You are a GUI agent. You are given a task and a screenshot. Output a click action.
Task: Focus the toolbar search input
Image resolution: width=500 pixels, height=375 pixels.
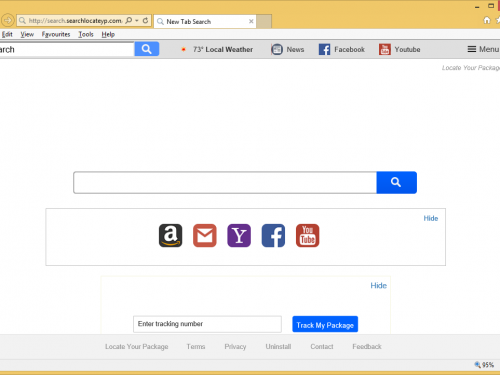(x=67, y=49)
